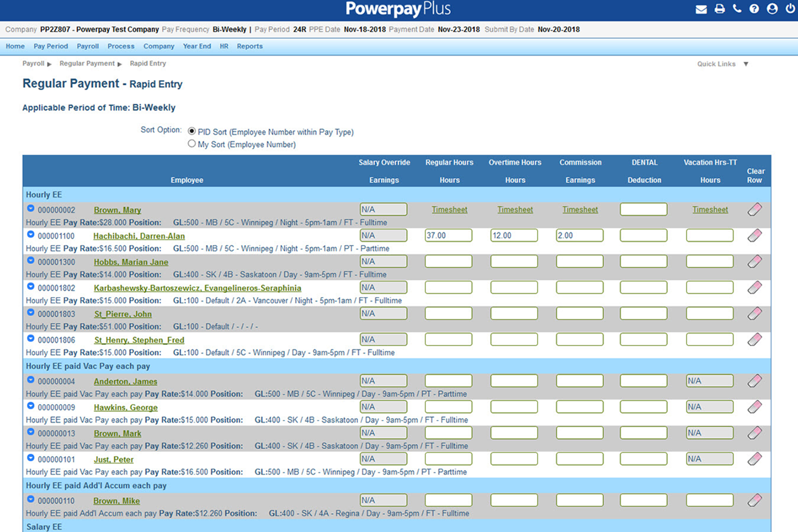Screen dimensions: 798x532
Task: Click Vacation Hrs-TT field for St_Pierre, John
Action: click(710, 313)
